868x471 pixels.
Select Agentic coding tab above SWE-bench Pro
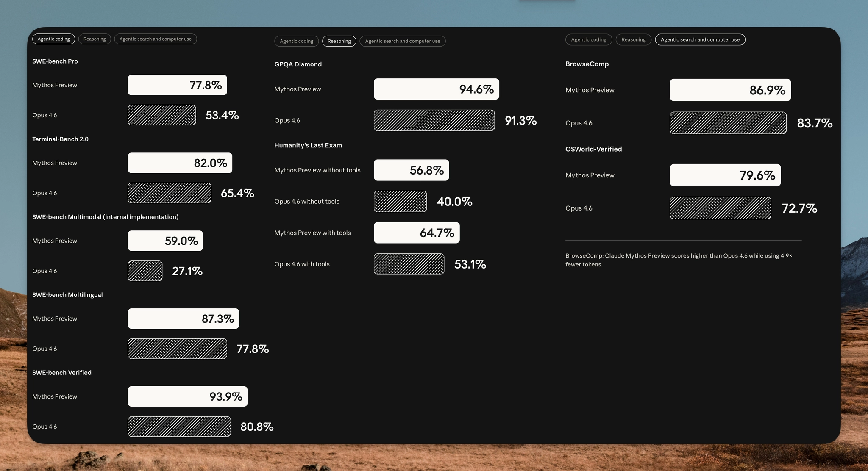(x=53, y=39)
